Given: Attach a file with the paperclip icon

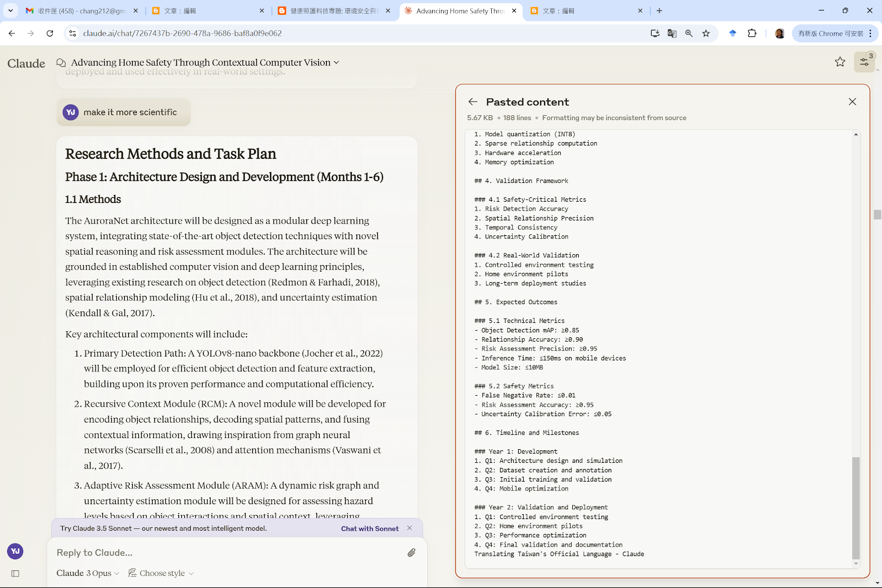Looking at the screenshot, I should point(412,553).
